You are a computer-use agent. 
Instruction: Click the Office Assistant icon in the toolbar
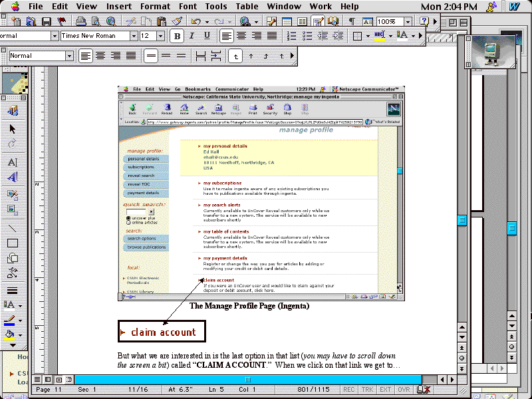pyautogui.click(x=424, y=22)
